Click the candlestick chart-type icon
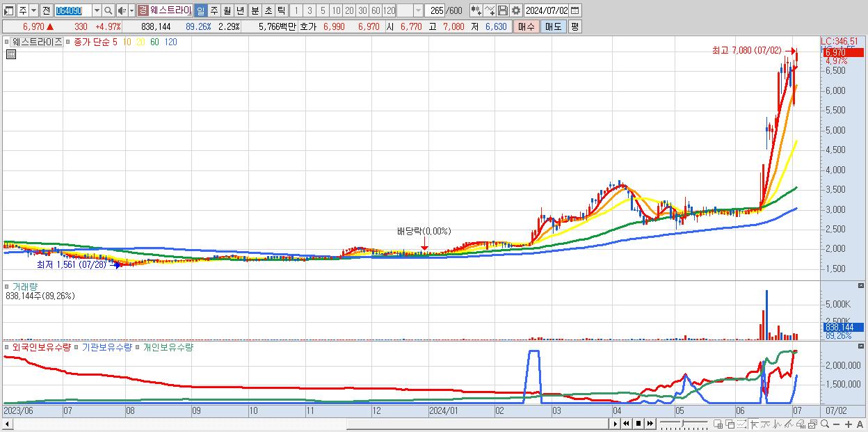This screenshot has width=868, height=432. [x=475, y=10]
